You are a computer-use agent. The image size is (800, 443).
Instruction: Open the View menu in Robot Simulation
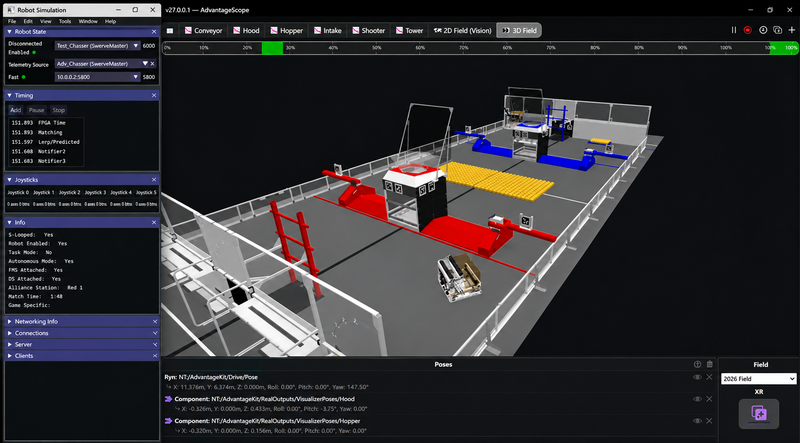click(x=46, y=21)
